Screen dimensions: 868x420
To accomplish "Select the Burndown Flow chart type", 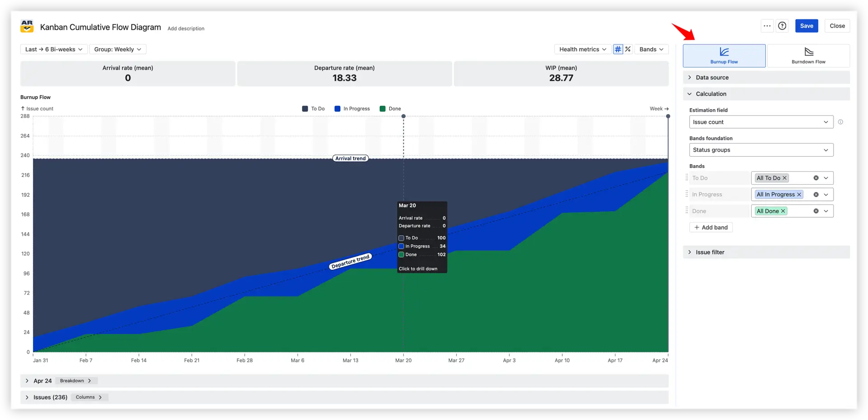I will point(808,56).
